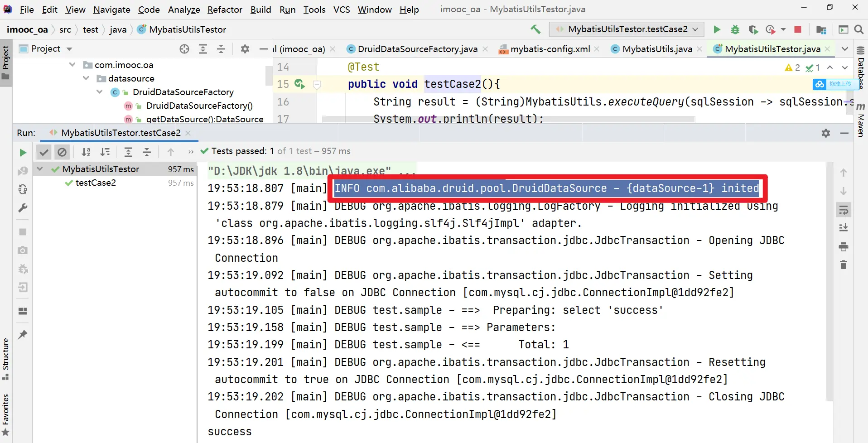Rerun the test in Run panel

(23, 153)
